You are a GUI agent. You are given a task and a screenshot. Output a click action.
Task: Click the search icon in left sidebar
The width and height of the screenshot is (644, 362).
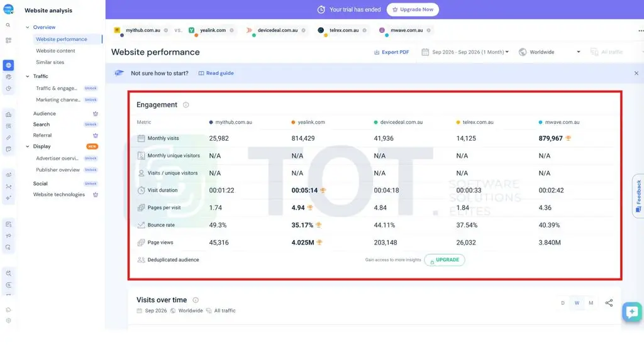8,25
